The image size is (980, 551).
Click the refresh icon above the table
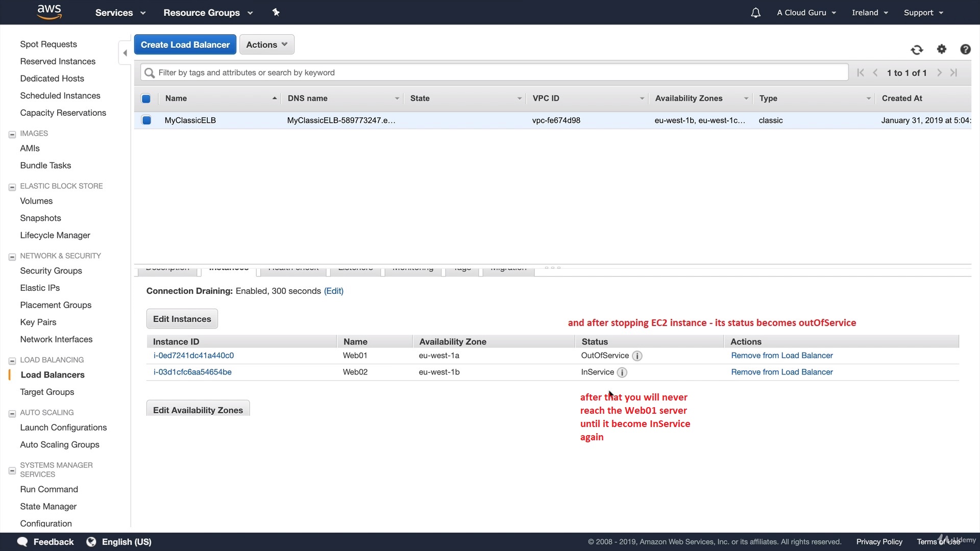[x=917, y=49]
